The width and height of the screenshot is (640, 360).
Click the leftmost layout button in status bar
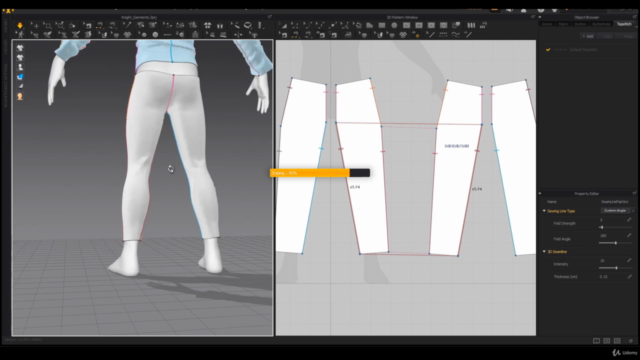pyautogui.click(x=596, y=341)
